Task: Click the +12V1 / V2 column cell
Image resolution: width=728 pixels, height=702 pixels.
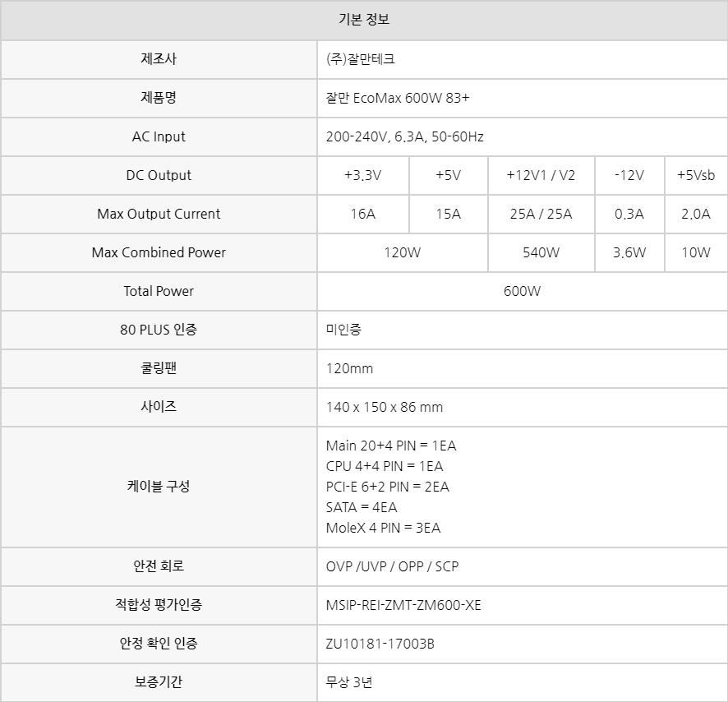Action: [541, 175]
